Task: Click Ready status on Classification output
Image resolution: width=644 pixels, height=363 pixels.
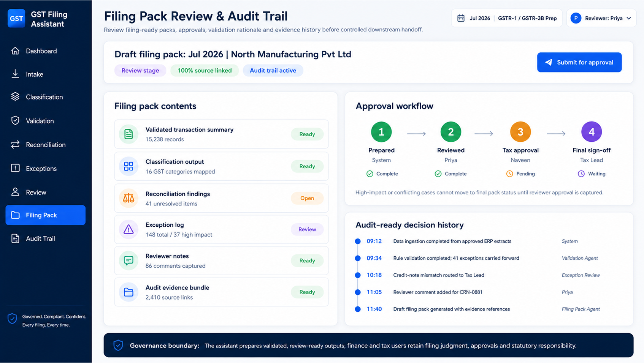Action: 307,166
